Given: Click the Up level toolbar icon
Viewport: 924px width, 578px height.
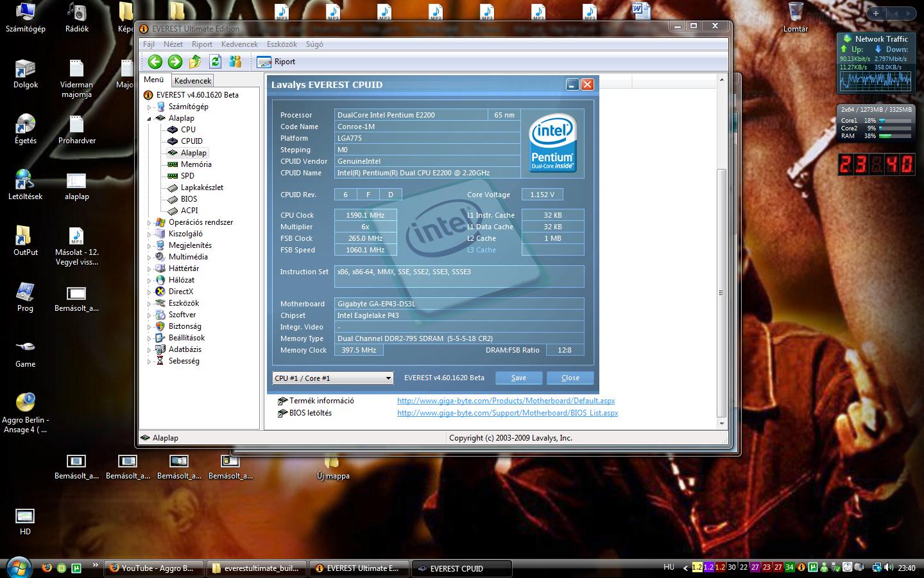Looking at the screenshot, I should [x=195, y=62].
